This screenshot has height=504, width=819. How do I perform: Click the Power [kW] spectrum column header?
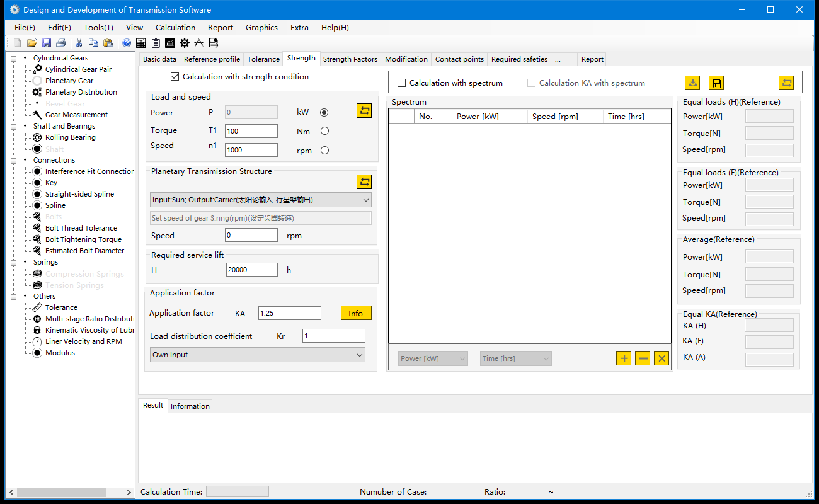(490, 117)
